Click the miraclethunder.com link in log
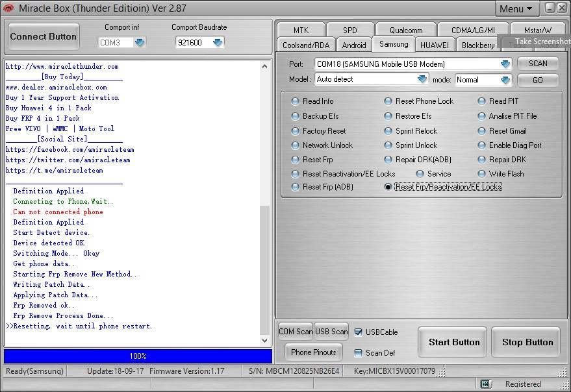Image resolution: width=571 pixels, height=392 pixels. pyautogui.click(x=62, y=66)
